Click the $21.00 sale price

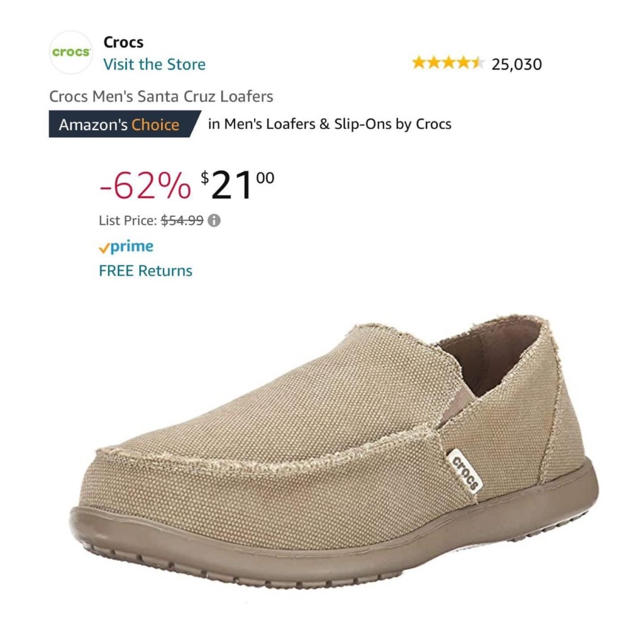click(x=237, y=185)
